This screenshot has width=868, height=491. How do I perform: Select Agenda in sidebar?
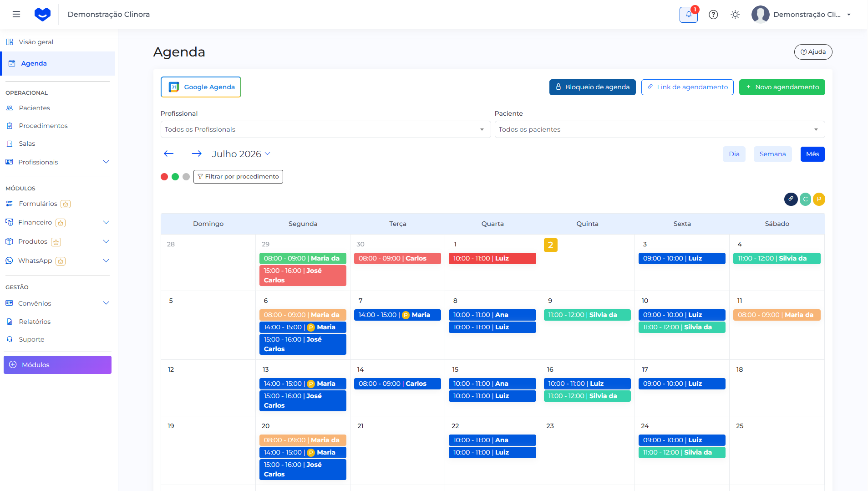(58, 63)
